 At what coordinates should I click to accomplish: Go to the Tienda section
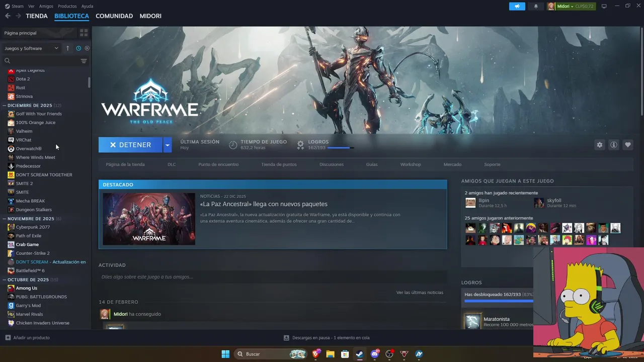(x=37, y=16)
